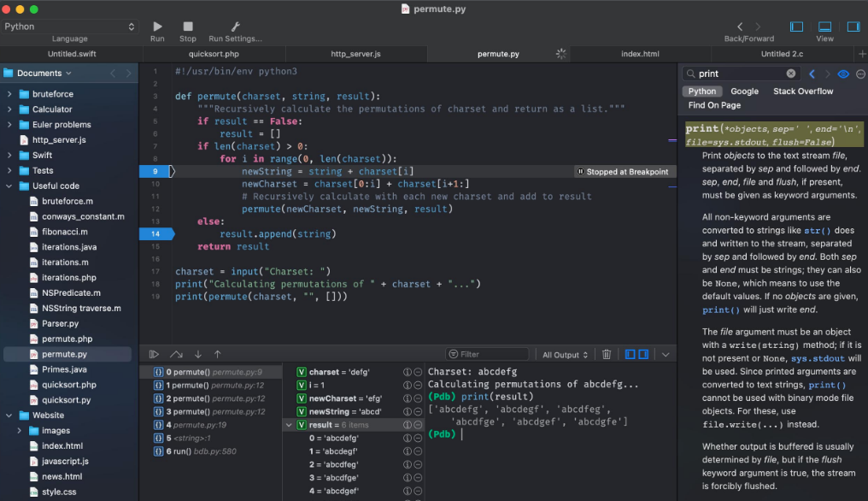The image size is (868, 501).
Task: Open the All Output filter popup
Action: click(x=565, y=355)
